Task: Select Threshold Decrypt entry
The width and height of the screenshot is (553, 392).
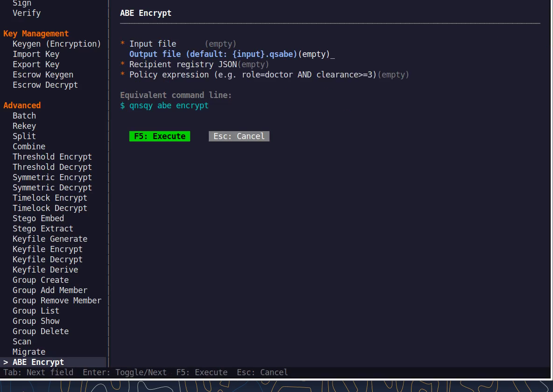Action: (52, 167)
